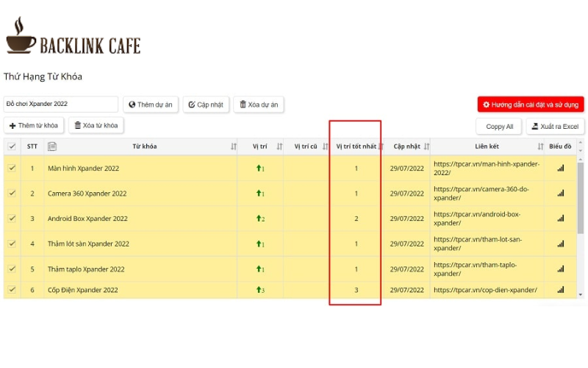
Task: Open link tpcar.vn/android-box-xpander/
Action: [477, 219]
